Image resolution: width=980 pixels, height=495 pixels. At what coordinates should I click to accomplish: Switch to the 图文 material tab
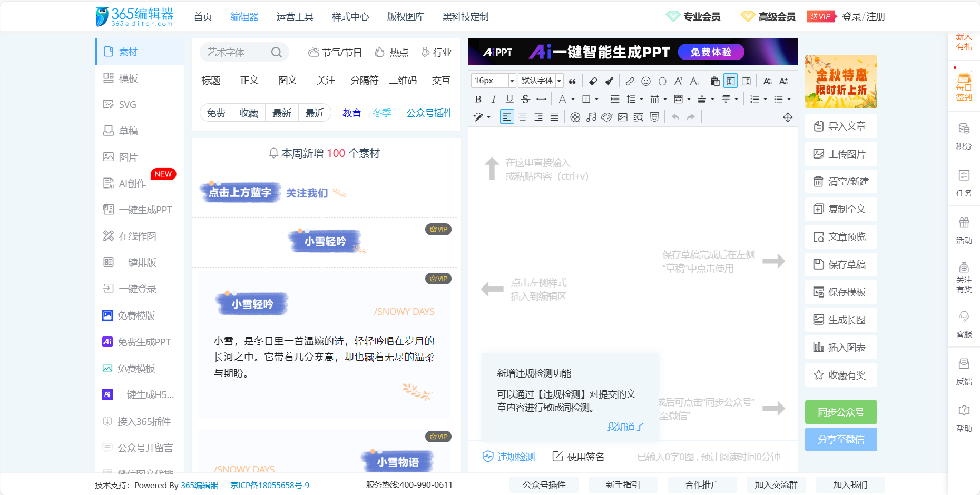(288, 80)
